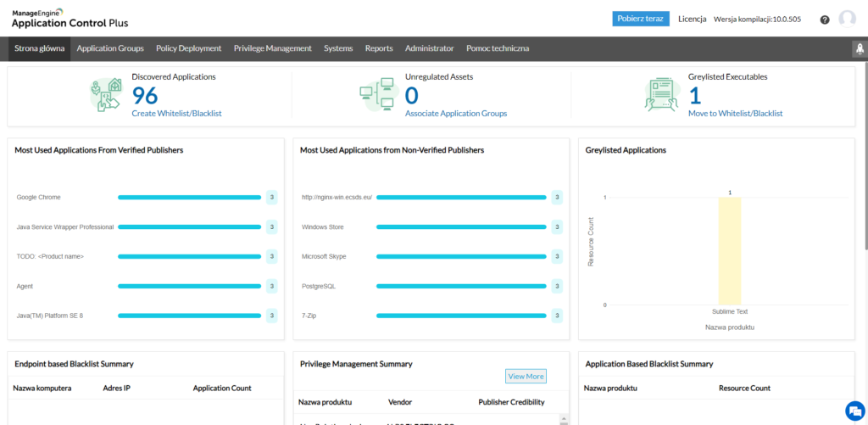The width and height of the screenshot is (868, 425).
Task: Open the user profile avatar
Action: click(x=847, y=19)
